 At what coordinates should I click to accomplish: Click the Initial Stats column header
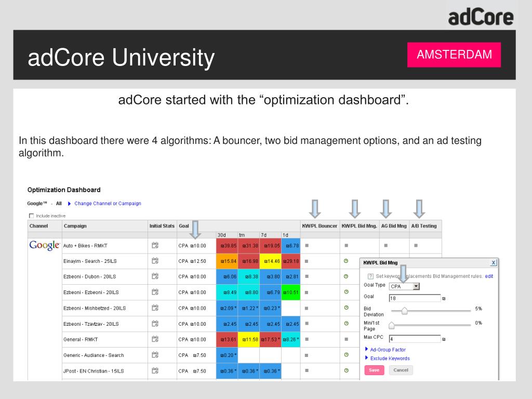[x=162, y=226]
